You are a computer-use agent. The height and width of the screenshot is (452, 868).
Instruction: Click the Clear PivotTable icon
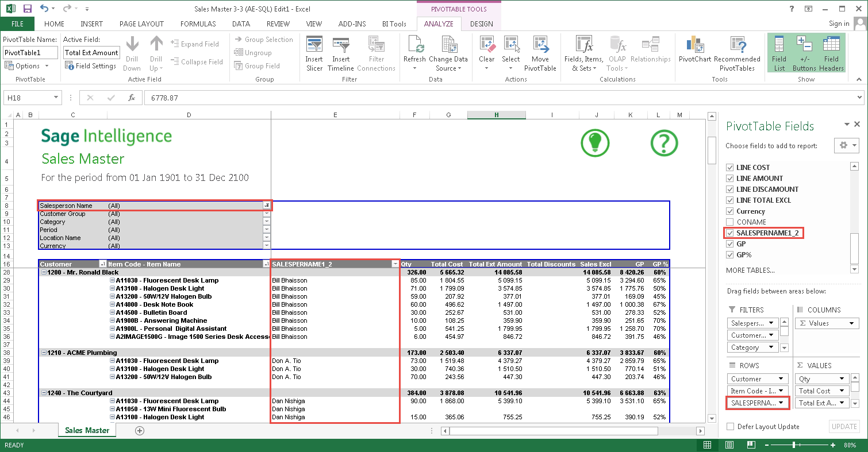tap(487, 44)
